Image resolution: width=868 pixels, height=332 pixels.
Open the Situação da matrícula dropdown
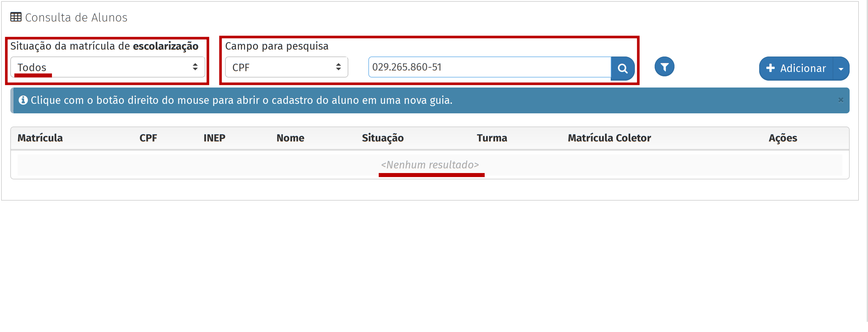107,67
